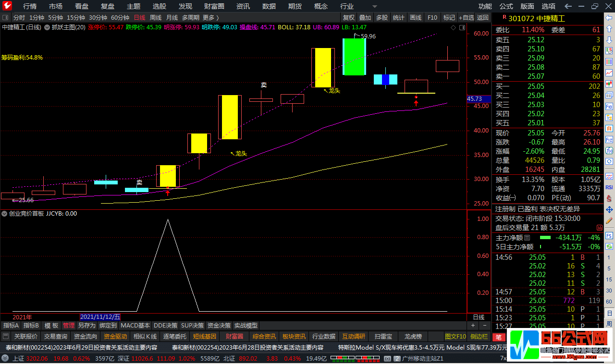Click the wavy indicator sidebar icon
The image size is (615, 364).
tap(609, 176)
